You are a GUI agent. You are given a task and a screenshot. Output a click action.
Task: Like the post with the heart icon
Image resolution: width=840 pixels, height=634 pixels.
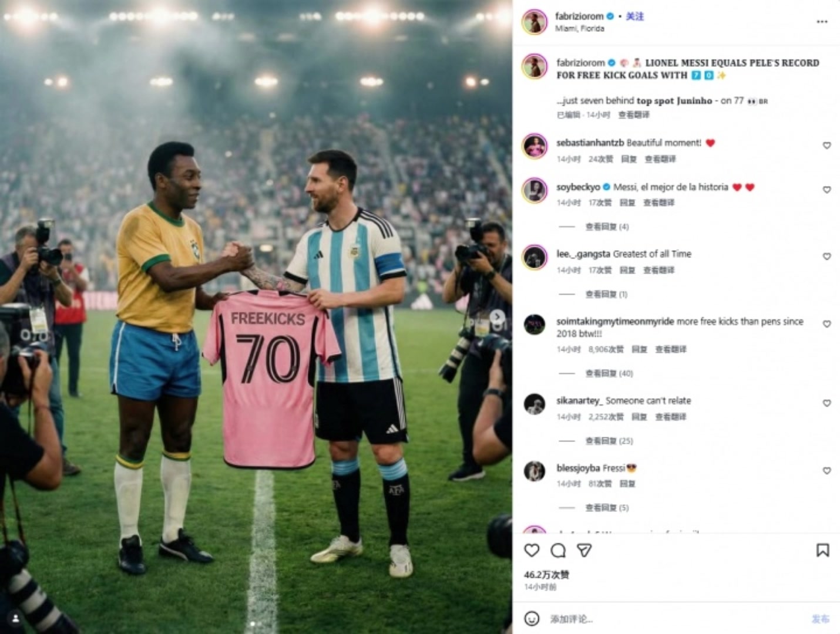pos(532,550)
